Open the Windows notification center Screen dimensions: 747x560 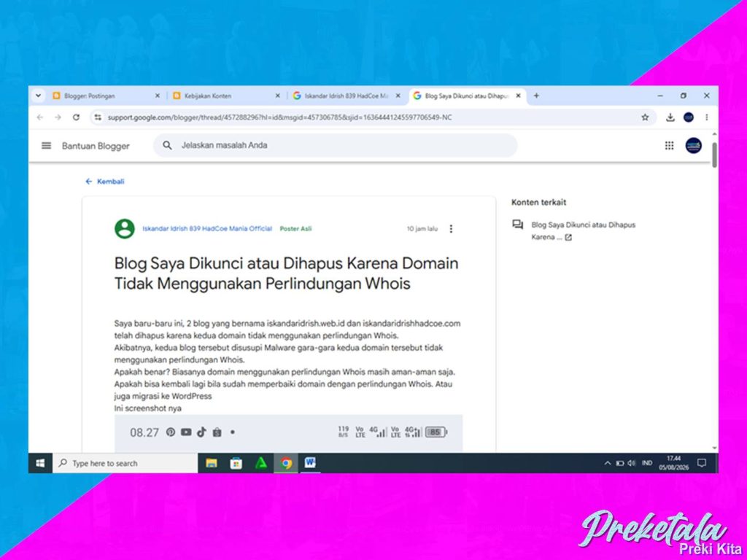click(702, 463)
